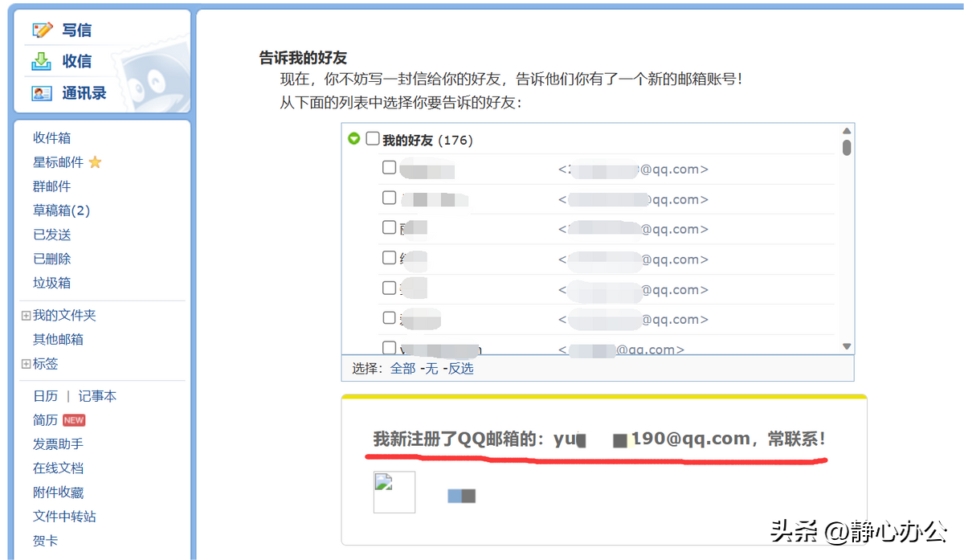Viewport: 964px width, 560px height.
Task: Check the fourth friend in the list
Action: 389,258
